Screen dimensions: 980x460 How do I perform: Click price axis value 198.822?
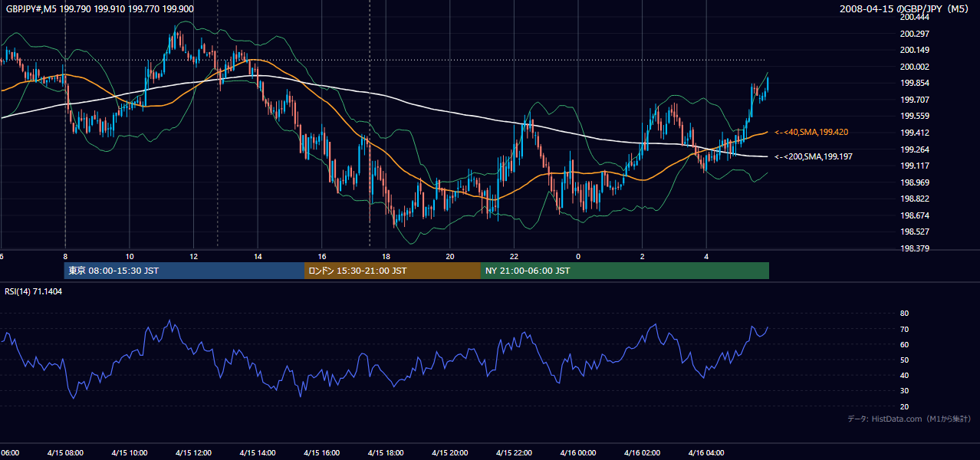(915, 199)
